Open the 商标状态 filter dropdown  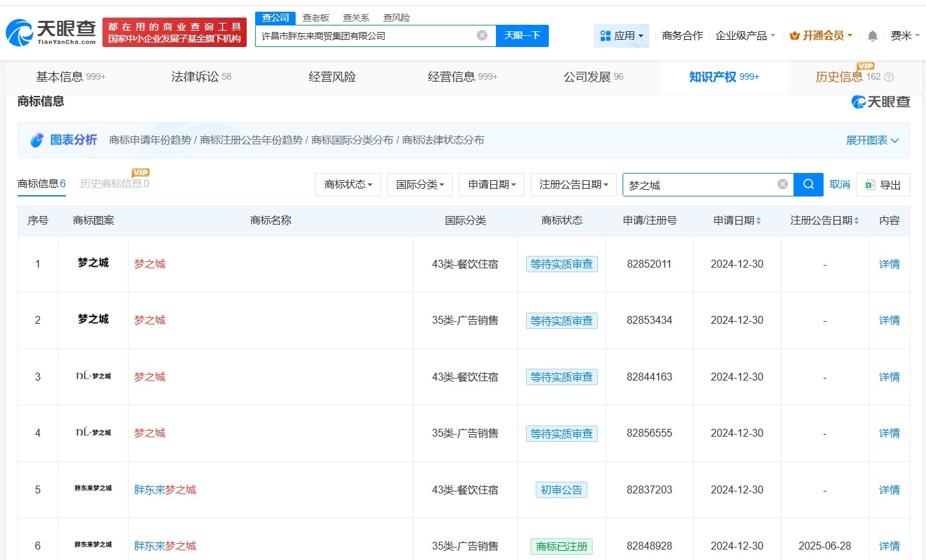pos(348,185)
